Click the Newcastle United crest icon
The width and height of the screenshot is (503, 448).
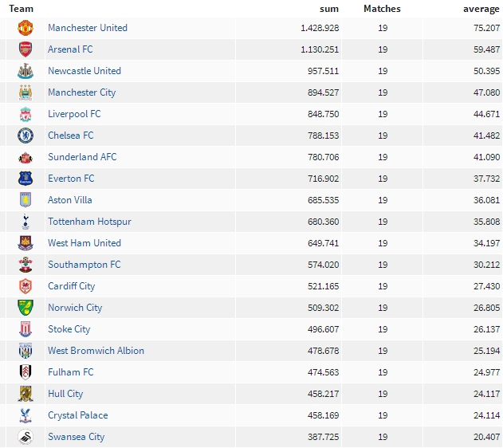click(26, 71)
